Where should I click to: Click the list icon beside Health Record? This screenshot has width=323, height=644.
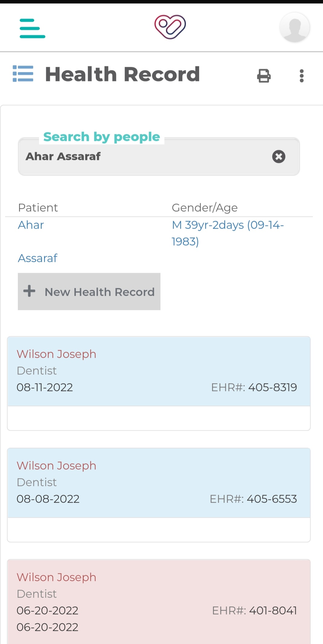click(x=23, y=74)
